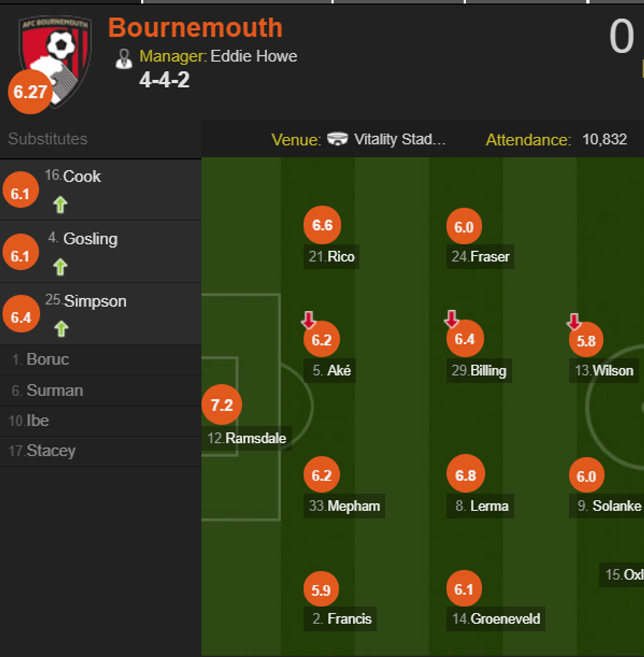Screen dimensions: 644x657
Task: Click the manager silhouette icon
Action: (124, 58)
